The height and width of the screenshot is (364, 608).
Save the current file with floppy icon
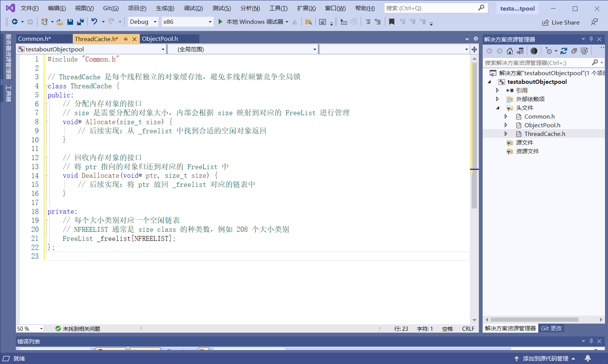tap(70, 22)
